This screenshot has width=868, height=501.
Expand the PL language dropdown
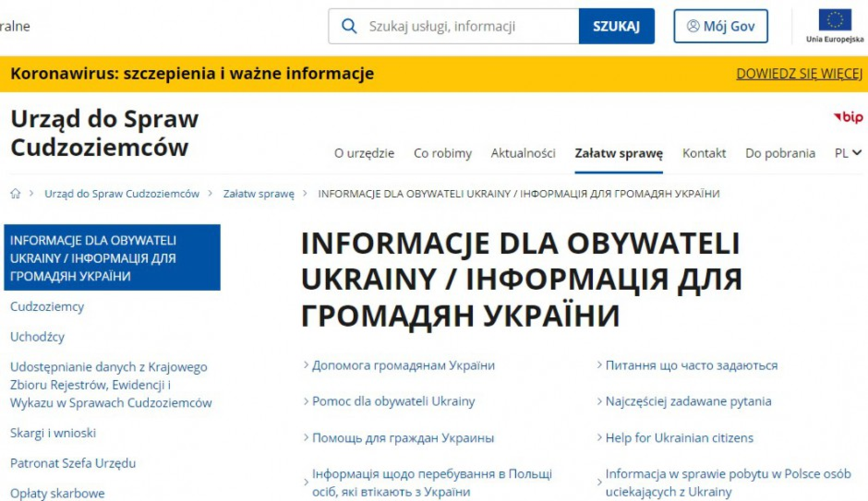point(848,153)
